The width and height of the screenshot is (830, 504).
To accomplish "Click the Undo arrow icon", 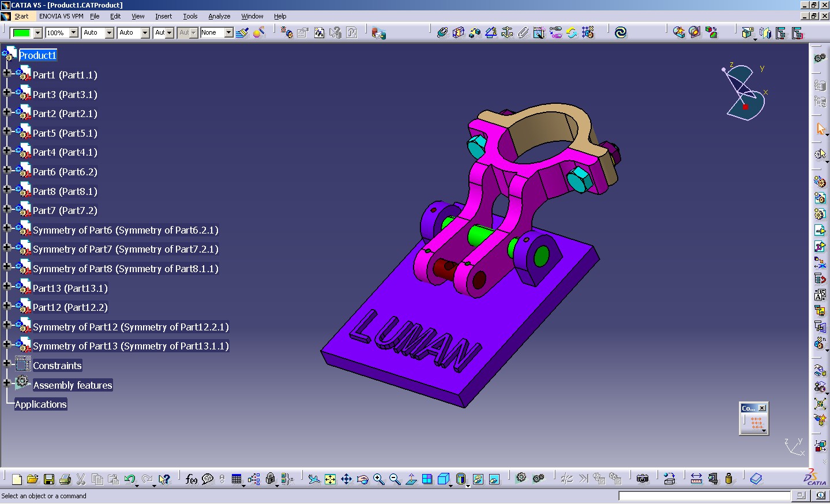I will click(x=129, y=479).
